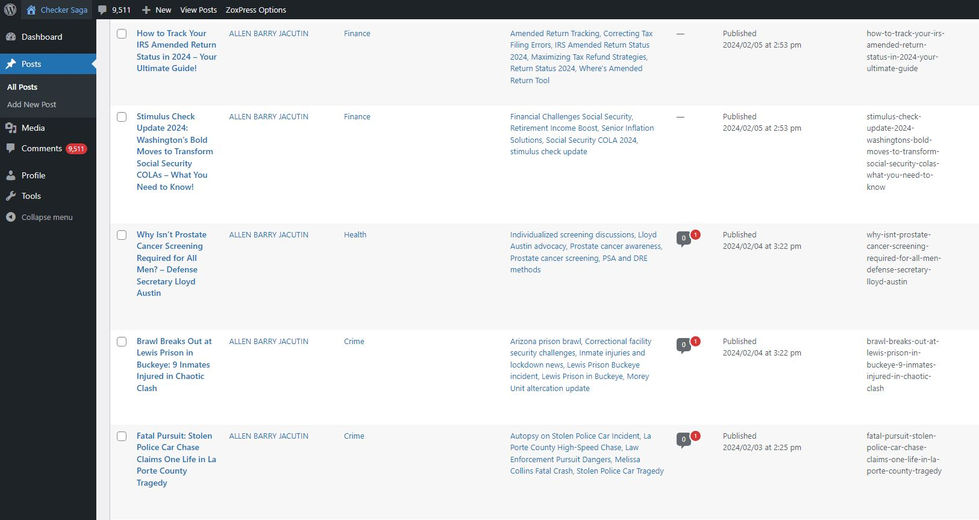
Task: Click the Amended Return Tracking tag
Action: click(x=554, y=34)
